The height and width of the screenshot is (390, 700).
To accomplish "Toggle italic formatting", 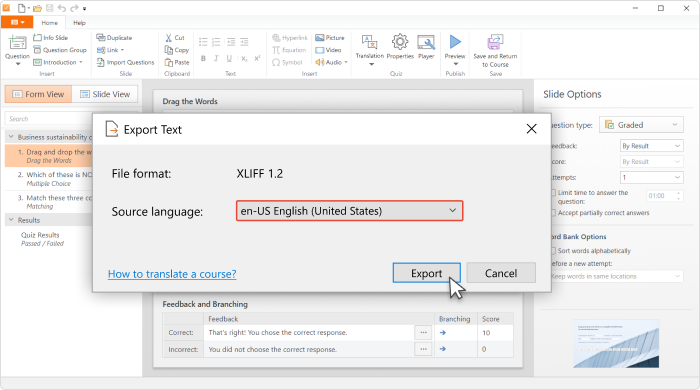I will pyautogui.click(x=216, y=58).
